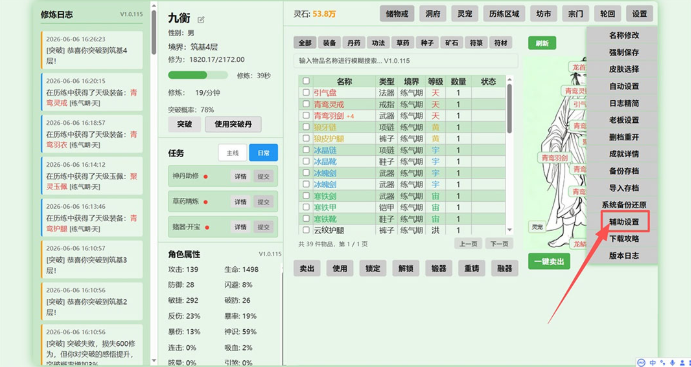
Task: Check the 云纹护腿 row checkbox
Action: click(x=306, y=230)
